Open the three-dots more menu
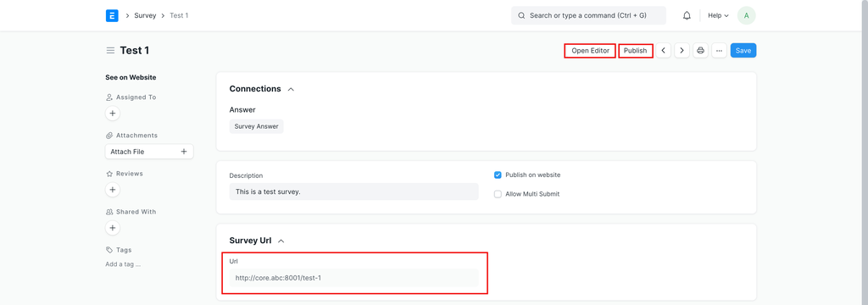 coord(719,50)
